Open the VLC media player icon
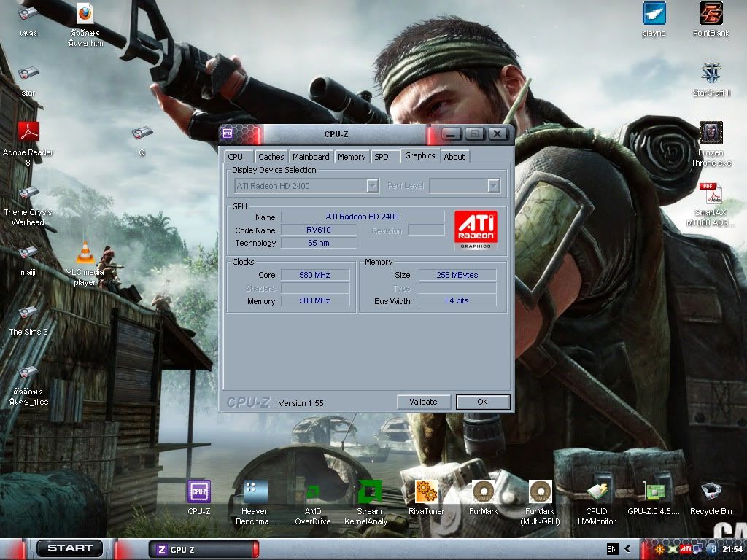 [x=85, y=253]
